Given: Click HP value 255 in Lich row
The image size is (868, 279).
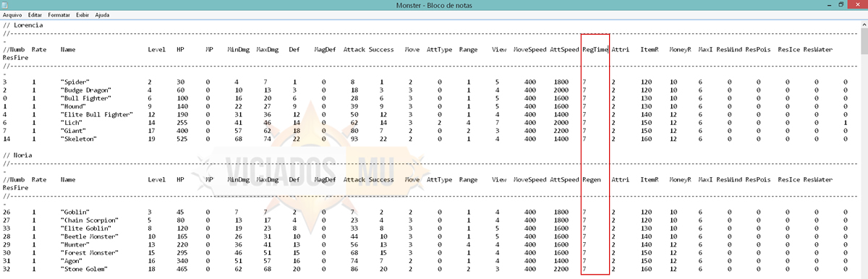Looking at the screenshot, I should pos(182,122).
